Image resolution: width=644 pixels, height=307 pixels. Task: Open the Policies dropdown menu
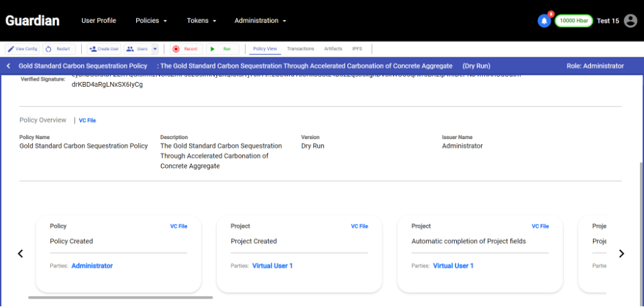[x=151, y=21]
